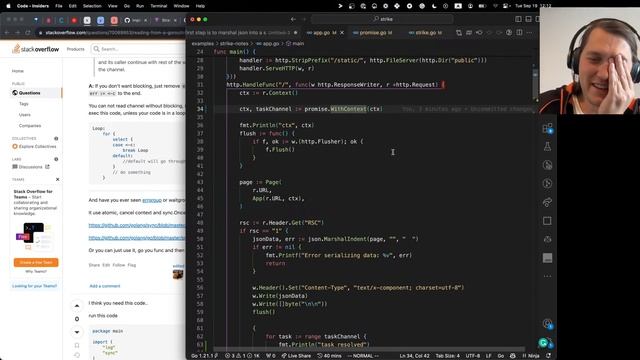This screenshot has width=640, height=360.
Task: Click the 'strike-notes' breadcrumb segment
Action: click(234, 43)
